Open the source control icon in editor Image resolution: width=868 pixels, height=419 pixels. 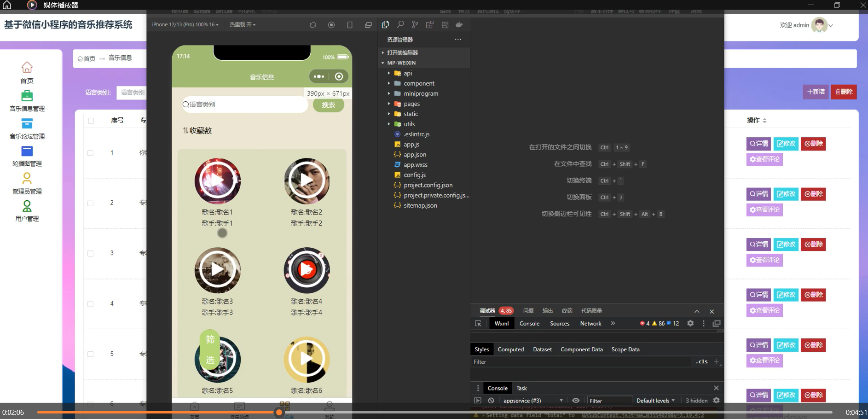click(415, 24)
